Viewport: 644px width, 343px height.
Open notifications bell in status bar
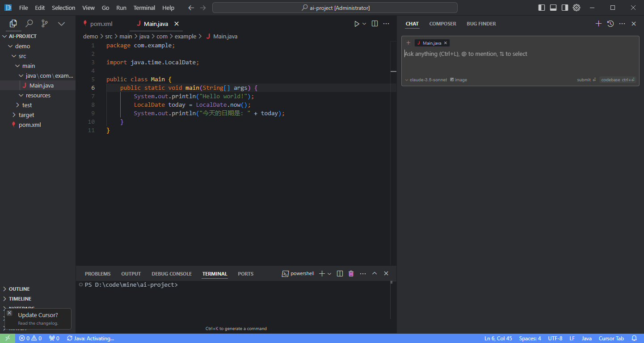[x=634, y=338]
